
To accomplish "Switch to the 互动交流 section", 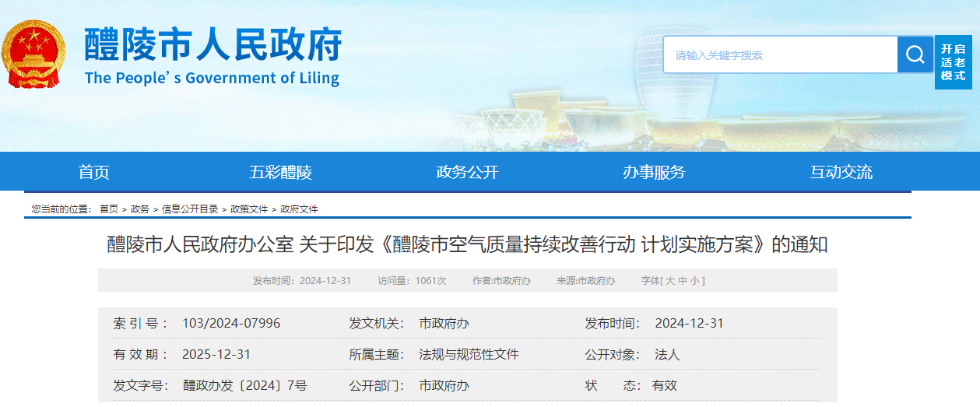I will click(x=841, y=172).
